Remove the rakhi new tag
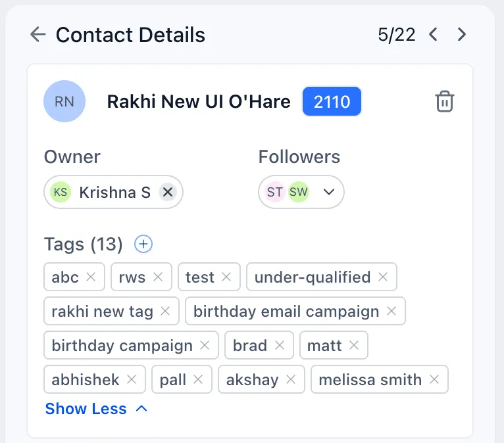Image resolution: width=504 pixels, height=443 pixels. click(x=165, y=311)
